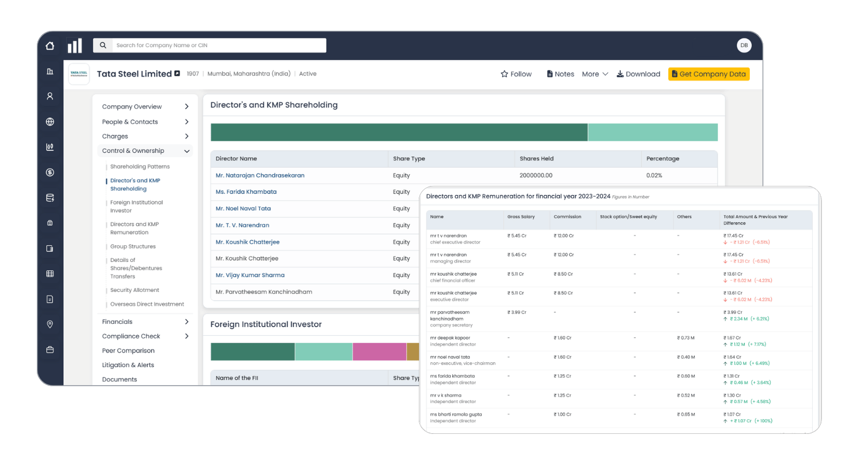Go to Peer Comparison menu item

click(x=128, y=351)
